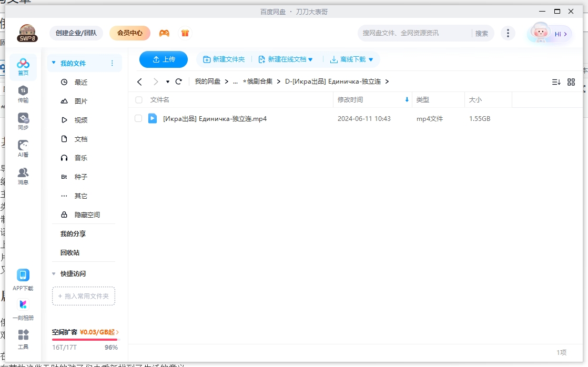The width and height of the screenshot is (588, 367).
Task: Open the 同步 (Sync) panel icon
Action: (23, 121)
